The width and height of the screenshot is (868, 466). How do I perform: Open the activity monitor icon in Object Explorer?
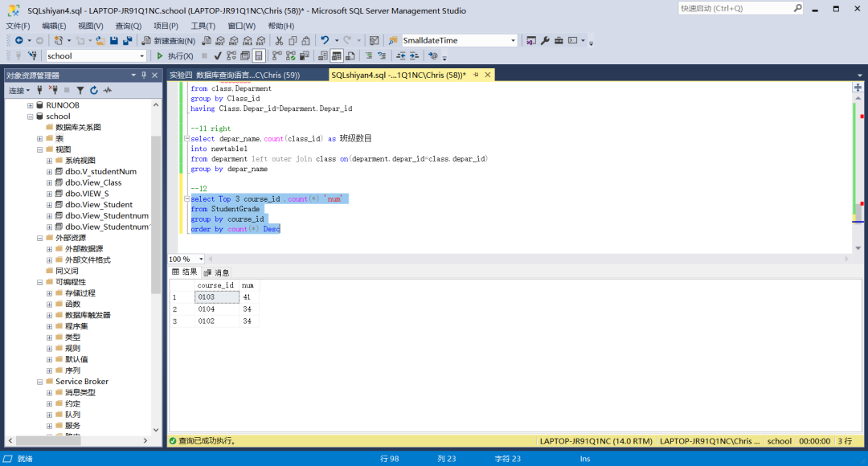(x=108, y=90)
